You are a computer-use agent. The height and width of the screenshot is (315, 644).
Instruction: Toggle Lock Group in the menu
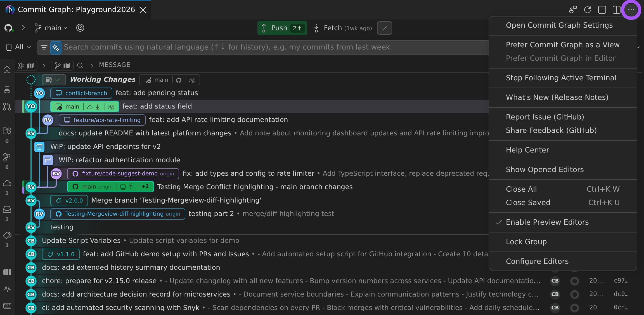tap(563, 242)
